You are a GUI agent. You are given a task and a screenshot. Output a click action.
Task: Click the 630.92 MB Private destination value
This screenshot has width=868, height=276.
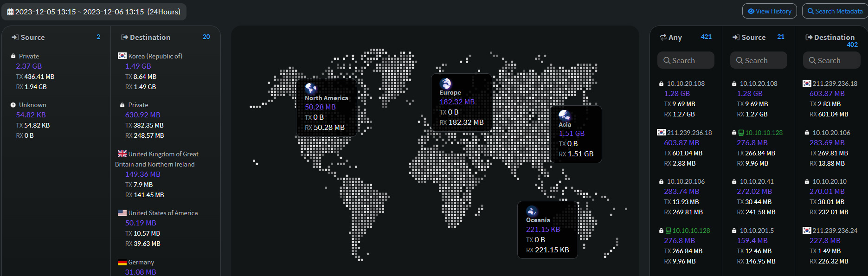click(143, 115)
